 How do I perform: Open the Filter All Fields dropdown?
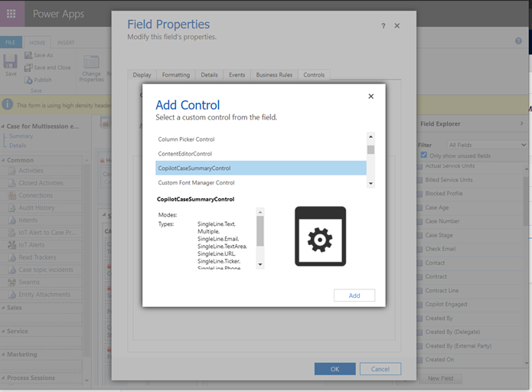pyautogui.click(x=488, y=145)
